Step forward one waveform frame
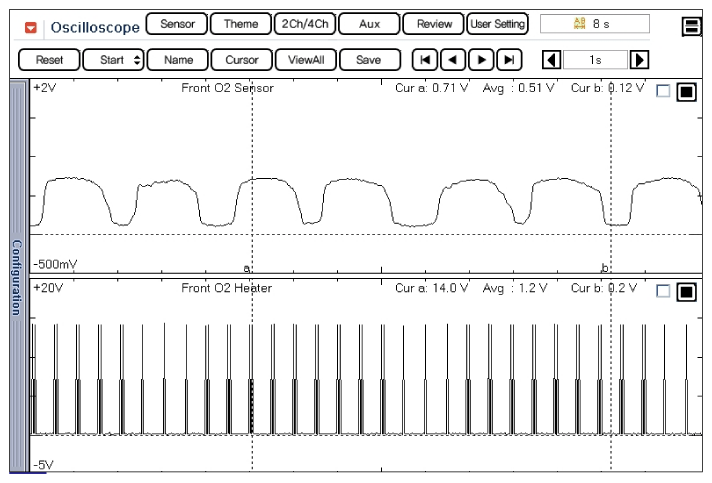The width and height of the screenshot is (712, 483). coord(482,60)
